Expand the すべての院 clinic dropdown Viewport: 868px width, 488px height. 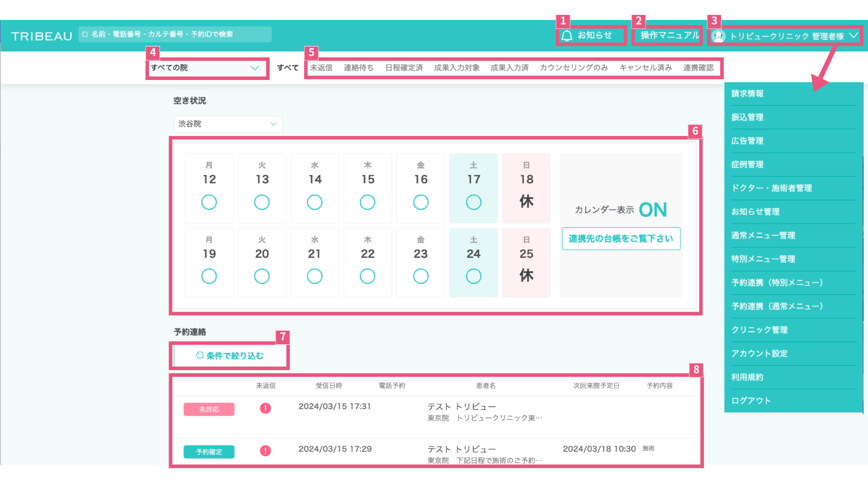coord(206,68)
